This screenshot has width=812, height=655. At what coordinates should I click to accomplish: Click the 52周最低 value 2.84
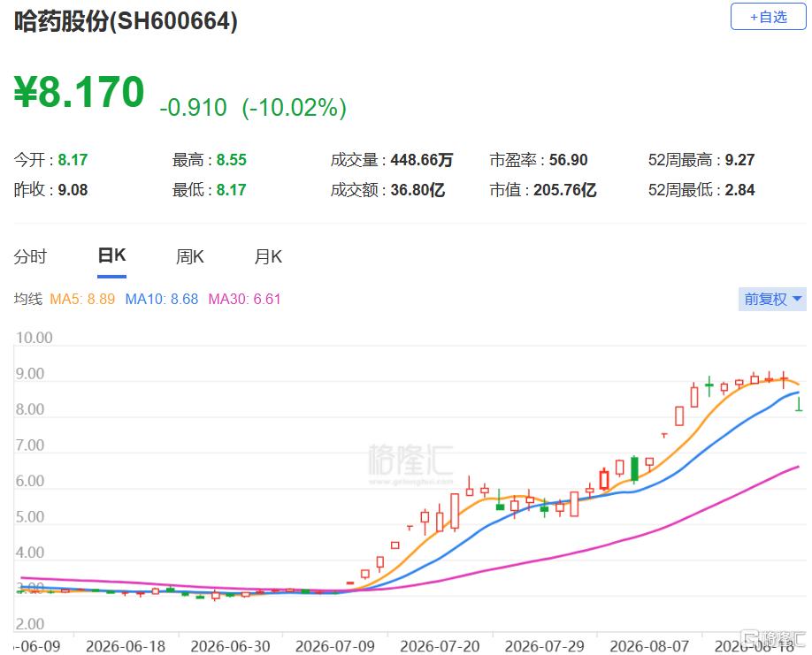pos(739,190)
